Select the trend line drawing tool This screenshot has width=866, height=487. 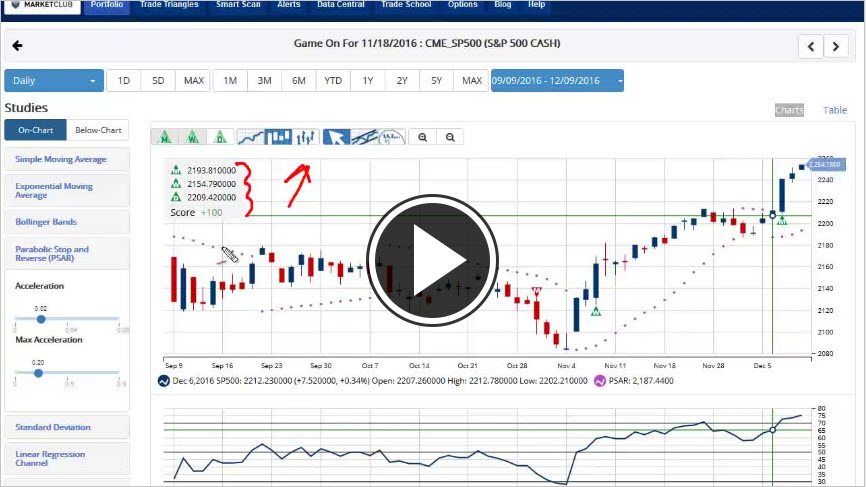[x=364, y=137]
